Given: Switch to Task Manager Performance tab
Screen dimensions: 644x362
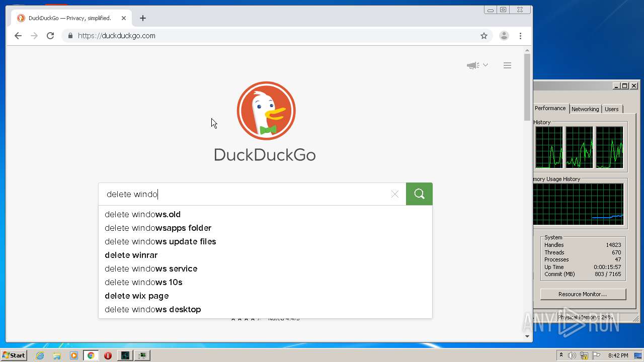Looking at the screenshot, I should pos(550,108).
